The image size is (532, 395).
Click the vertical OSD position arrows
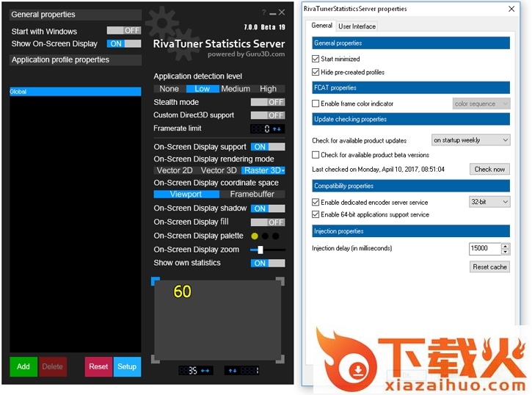(233, 371)
